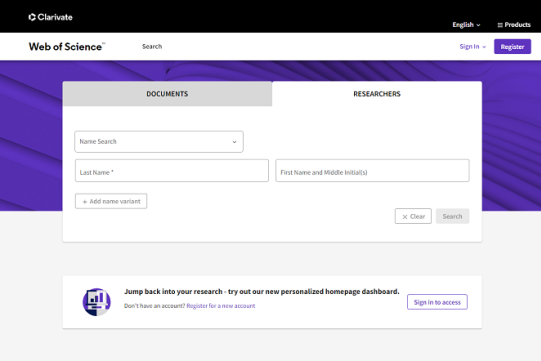Click the Clarivate logo

tap(50, 17)
